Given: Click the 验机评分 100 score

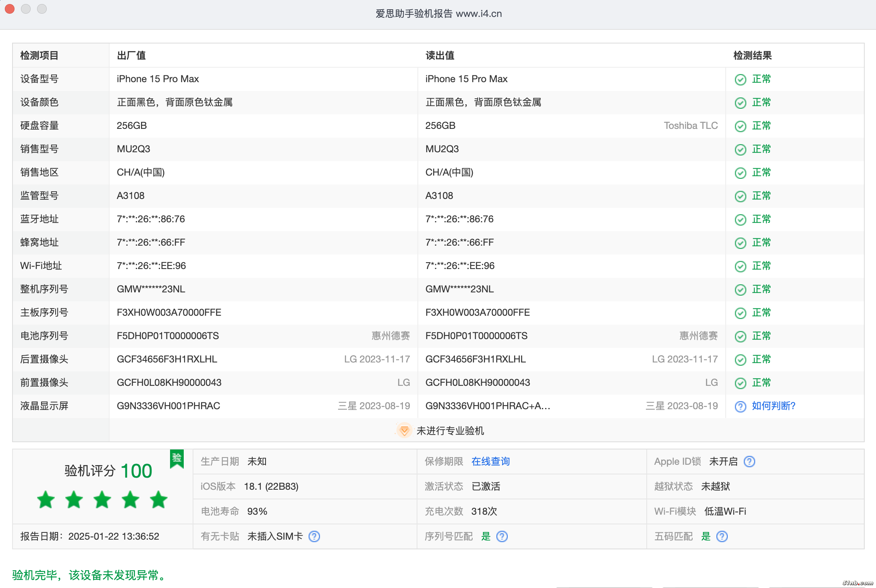Looking at the screenshot, I should (108, 471).
